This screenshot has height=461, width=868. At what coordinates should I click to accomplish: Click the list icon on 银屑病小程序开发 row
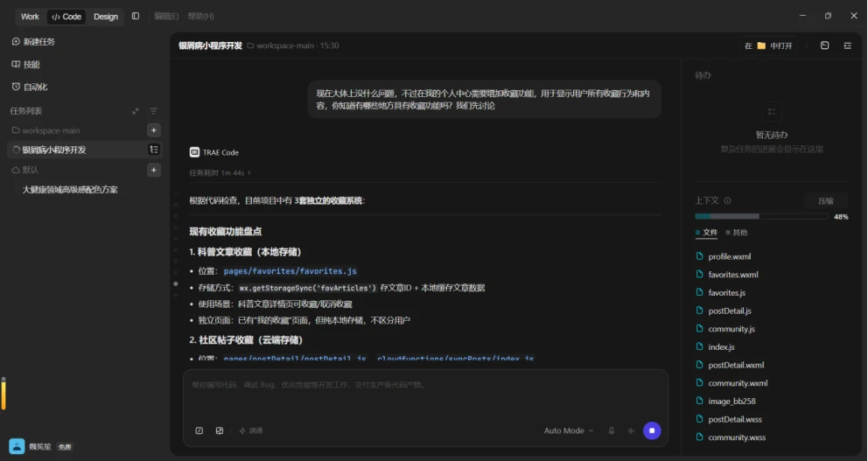(154, 150)
